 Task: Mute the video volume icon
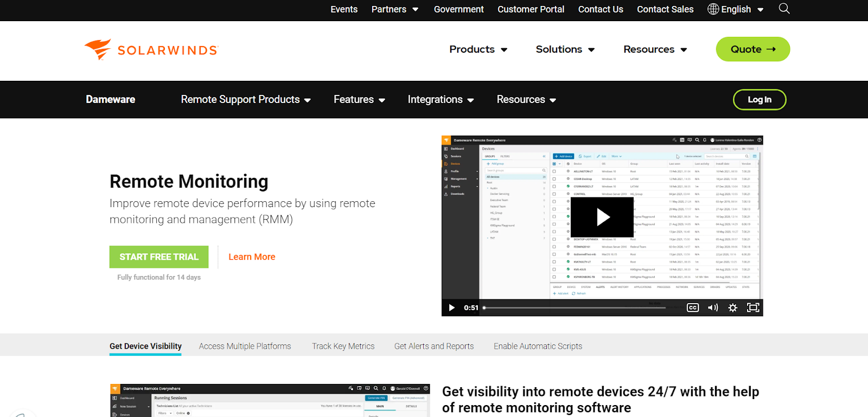pyautogui.click(x=713, y=307)
